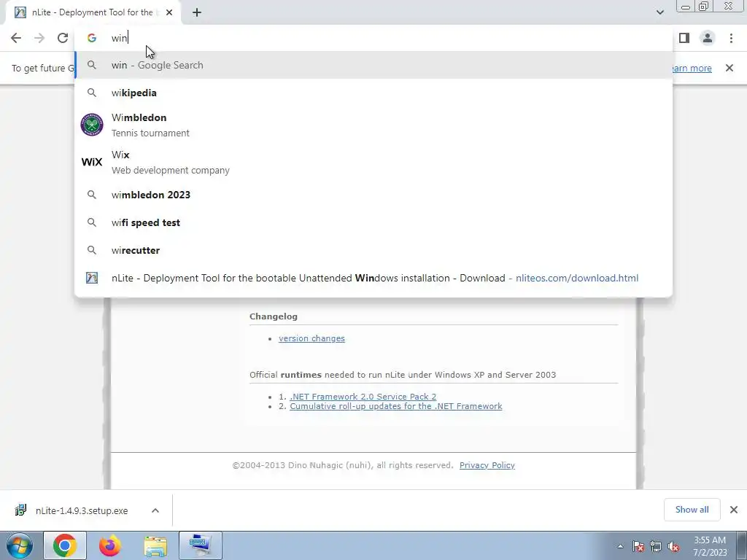Click the muted volume tray icon
The image size is (747, 560).
673,546
